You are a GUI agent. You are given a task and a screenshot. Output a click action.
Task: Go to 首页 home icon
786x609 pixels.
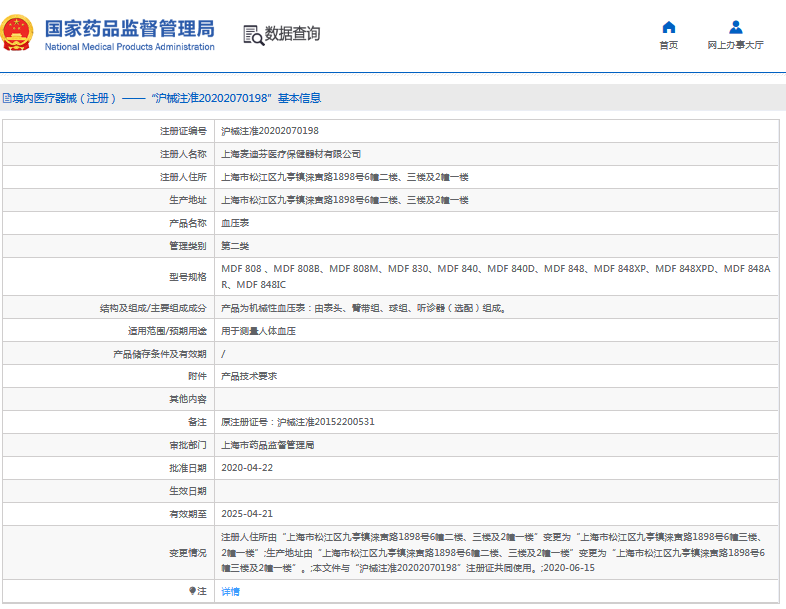pos(669,27)
